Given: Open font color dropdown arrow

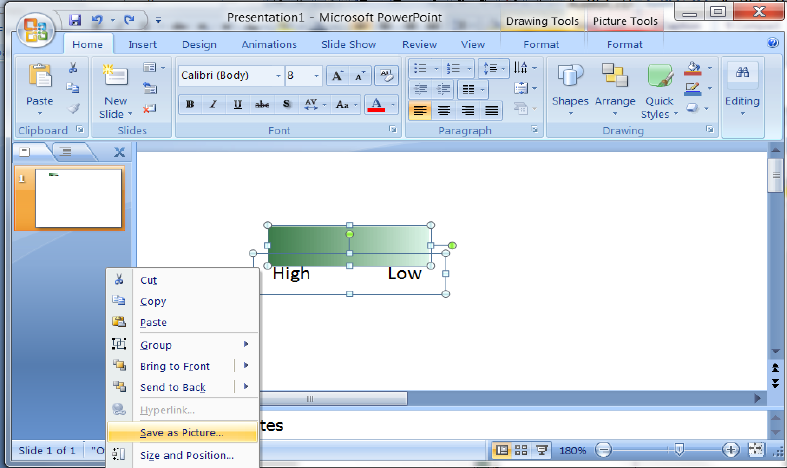Looking at the screenshot, I should click(x=393, y=105).
